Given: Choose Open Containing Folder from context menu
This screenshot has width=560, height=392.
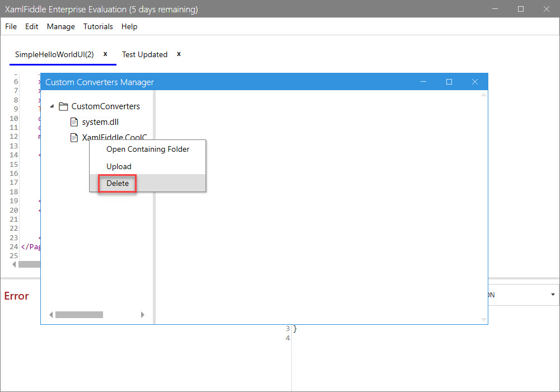Looking at the screenshot, I should tap(148, 150).
